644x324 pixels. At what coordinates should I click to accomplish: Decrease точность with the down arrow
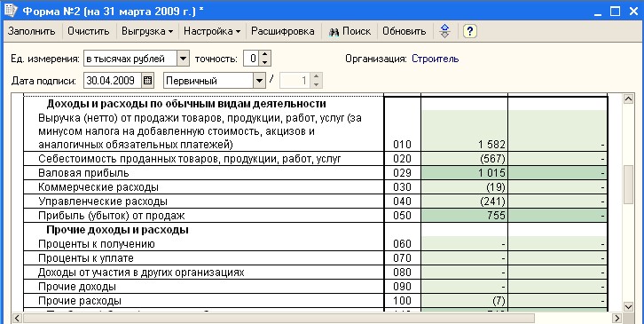coord(265,62)
